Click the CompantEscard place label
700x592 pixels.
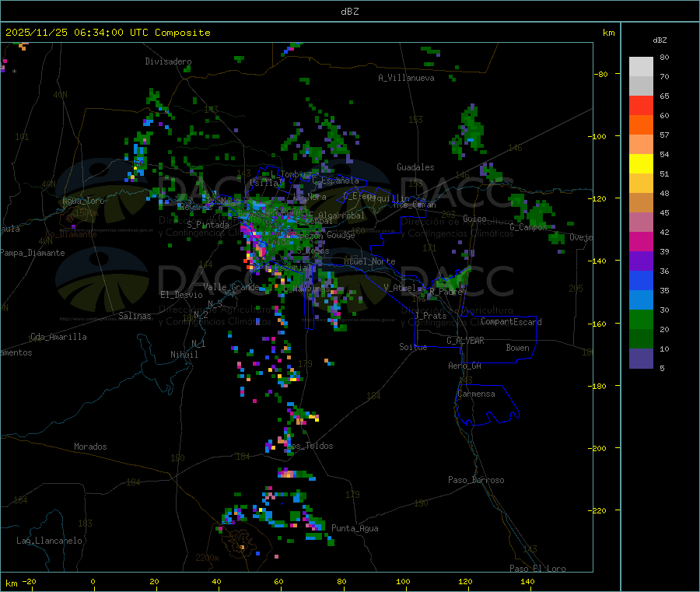click(x=511, y=322)
